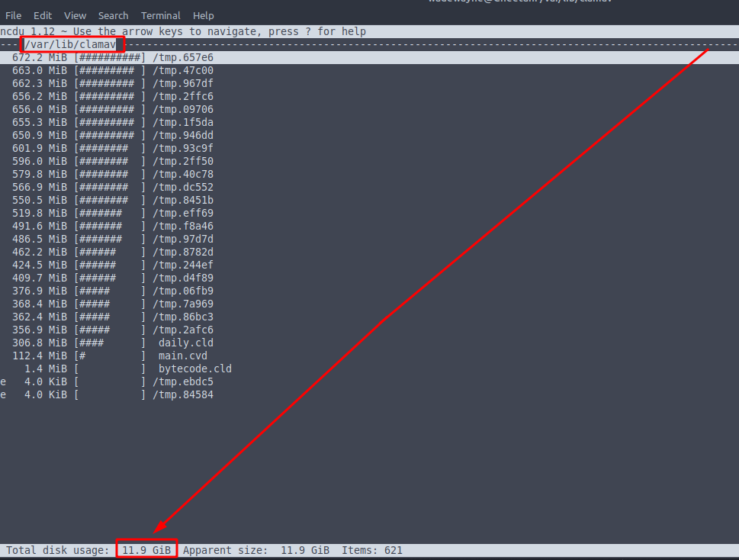Select the /tmp.40c78 row

click(369, 175)
